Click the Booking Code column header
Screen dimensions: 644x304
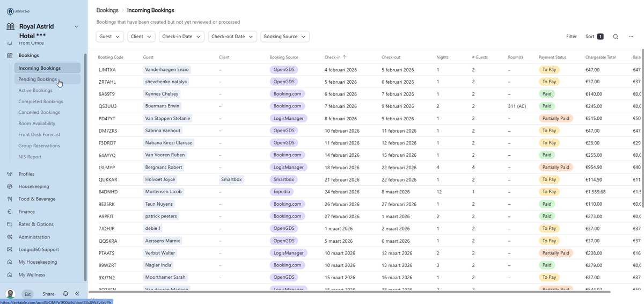click(111, 57)
